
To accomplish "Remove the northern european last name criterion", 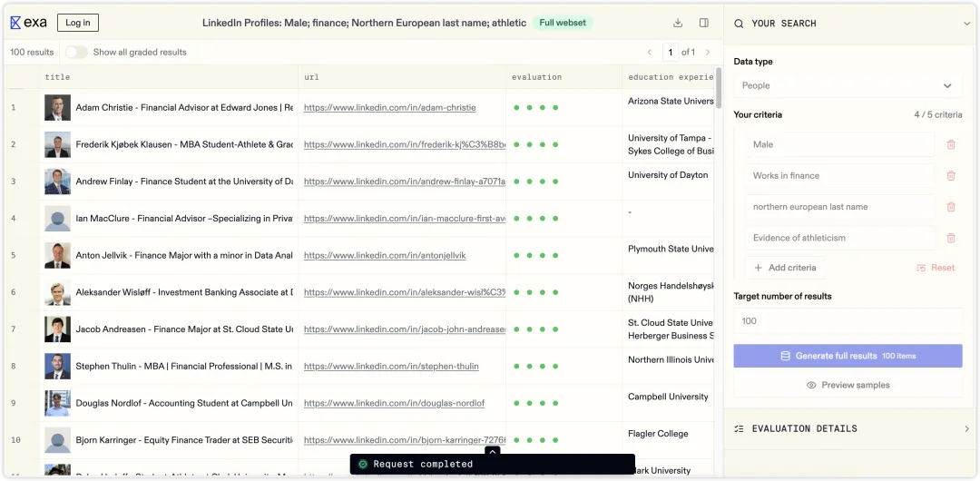I will click(x=951, y=207).
